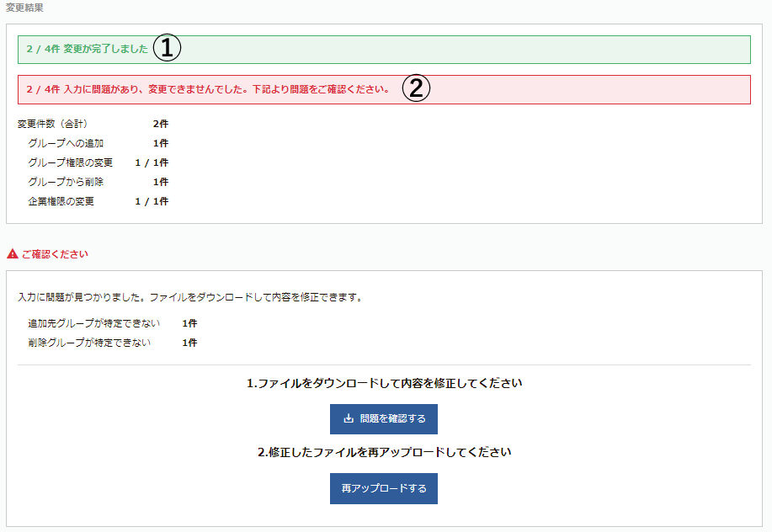This screenshot has width=772, height=532.
Task: Click the 変更結果 heading
Action: pyautogui.click(x=24, y=8)
